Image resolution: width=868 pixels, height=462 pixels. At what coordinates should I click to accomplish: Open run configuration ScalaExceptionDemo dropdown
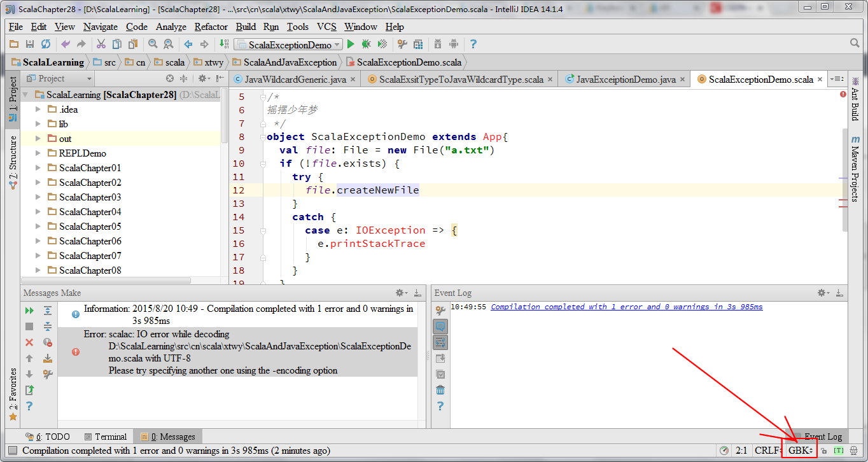288,44
